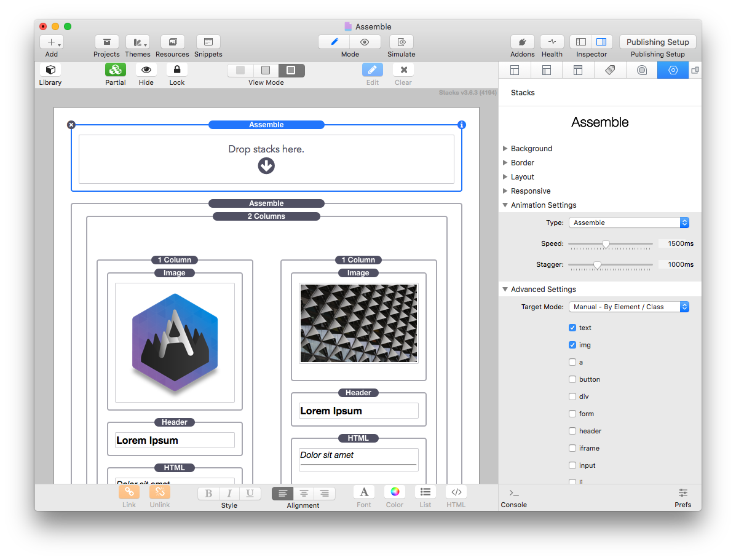Image resolution: width=736 pixels, height=560 pixels.
Task: Adjust the Speed slider
Action: click(x=606, y=244)
